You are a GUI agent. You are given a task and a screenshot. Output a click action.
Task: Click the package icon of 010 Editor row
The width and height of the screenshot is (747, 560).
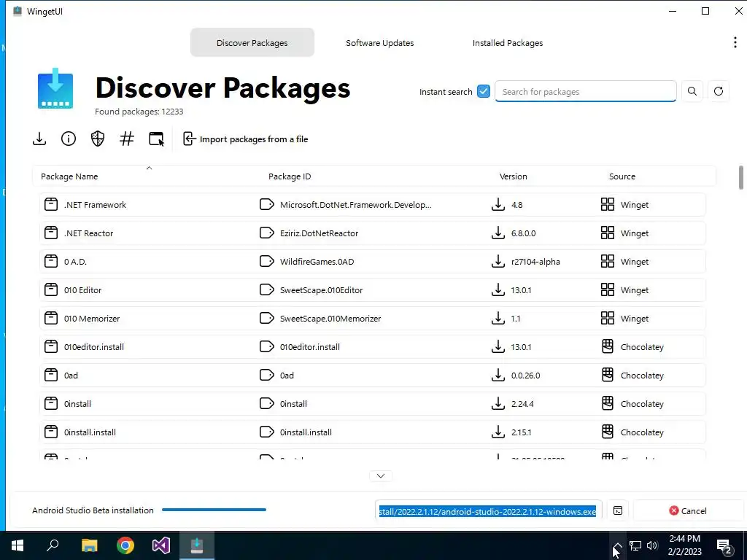[51, 290]
